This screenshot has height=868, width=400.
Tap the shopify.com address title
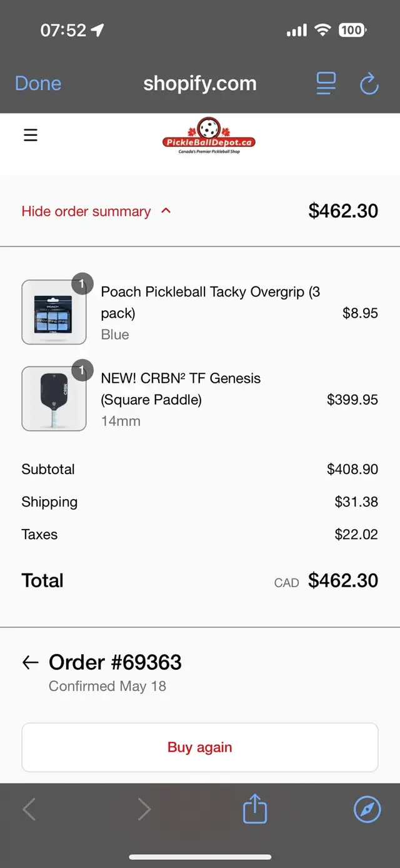[200, 83]
